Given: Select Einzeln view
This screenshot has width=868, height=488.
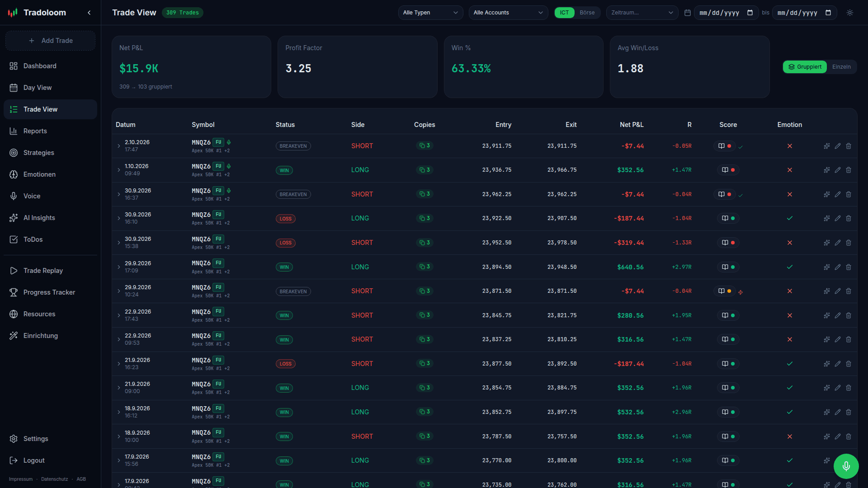Looking at the screenshot, I should (x=841, y=67).
